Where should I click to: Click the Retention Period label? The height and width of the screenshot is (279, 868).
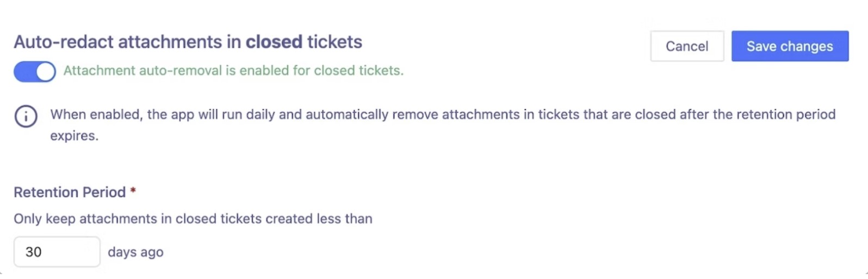click(x=70, y=192)
